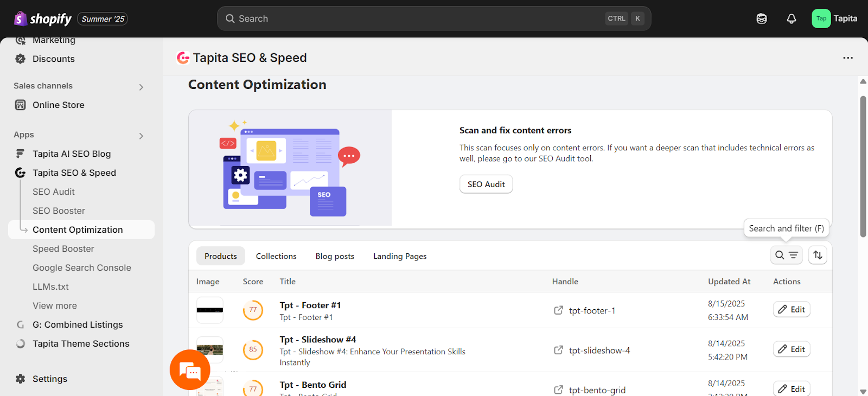The height and width of the screenshot is (396, 868).
Task: Click the Tapita Theme Sections icon
Action: coord(21,343)
